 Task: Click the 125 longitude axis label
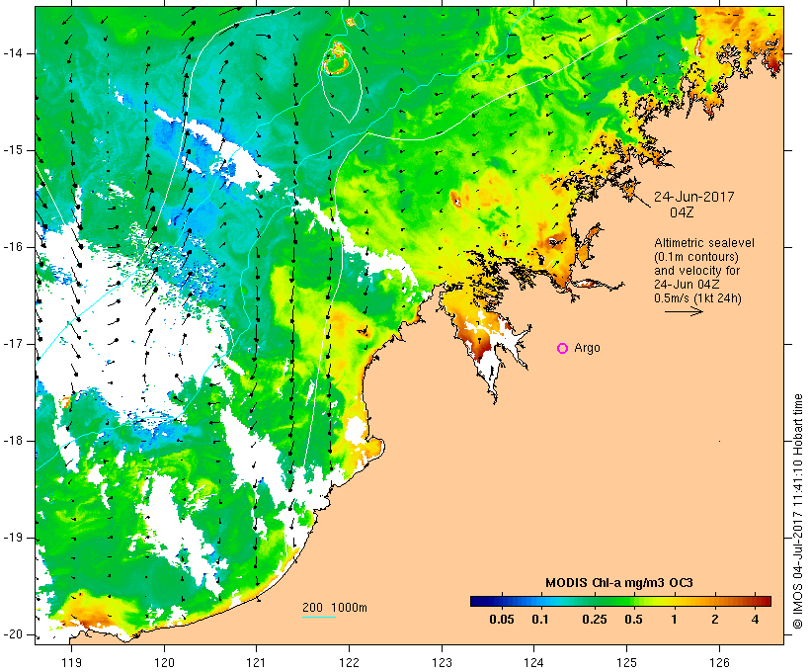pos(626,662)
